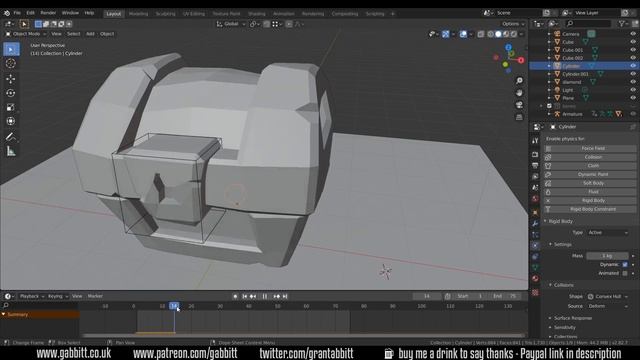The height and width of the screenshot is (360, 640).
Task: Open Object Constraints properties tab
Action: pos(535,257)
